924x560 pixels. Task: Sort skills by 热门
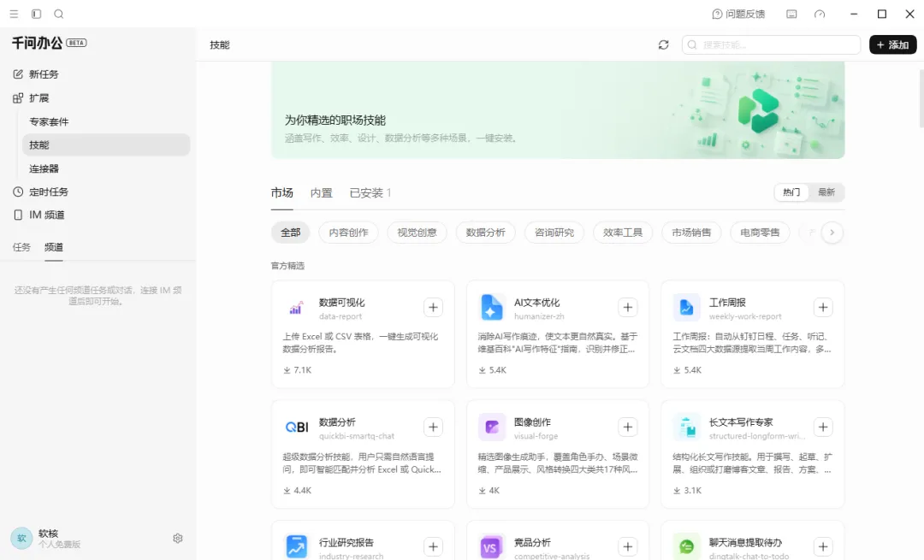point(791,192)
